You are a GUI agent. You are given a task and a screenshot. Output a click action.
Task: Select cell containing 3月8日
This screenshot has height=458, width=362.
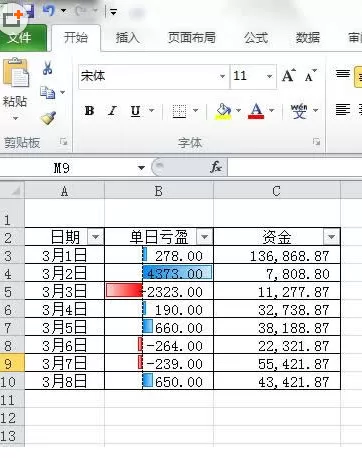tap(65, 381)
